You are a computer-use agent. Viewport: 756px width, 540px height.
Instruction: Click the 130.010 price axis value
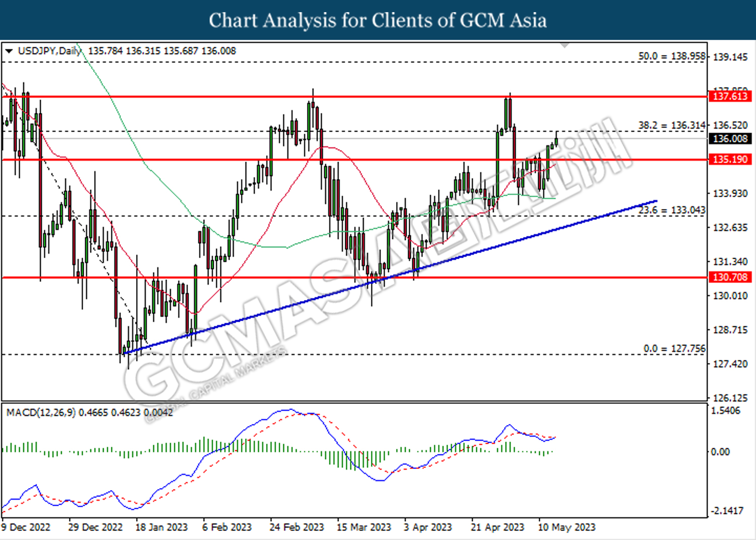click(730, 295)
